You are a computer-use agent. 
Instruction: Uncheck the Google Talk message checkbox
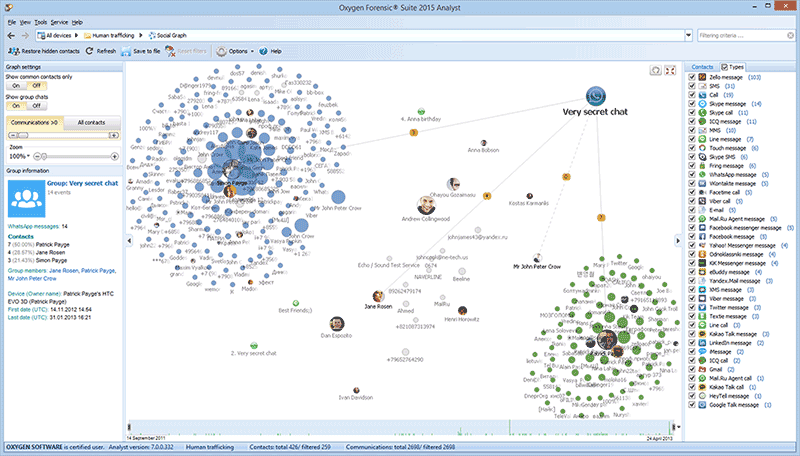[692, 404]
